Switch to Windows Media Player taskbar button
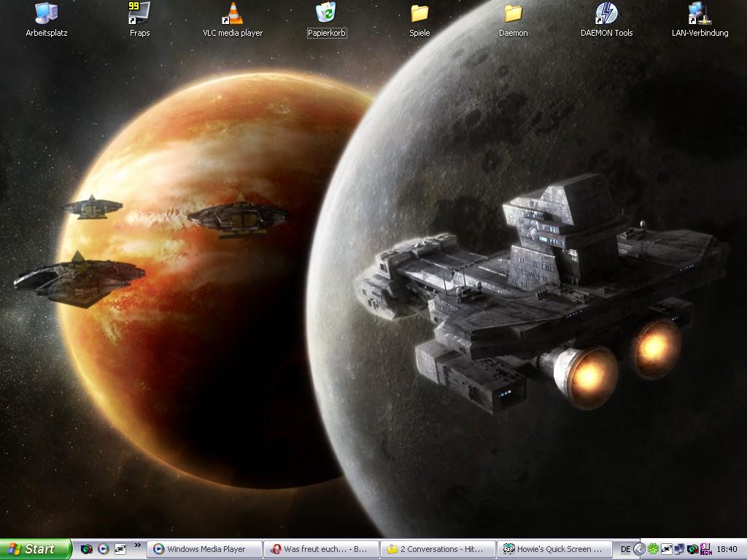747x560 pixels. tap(205, 549)
